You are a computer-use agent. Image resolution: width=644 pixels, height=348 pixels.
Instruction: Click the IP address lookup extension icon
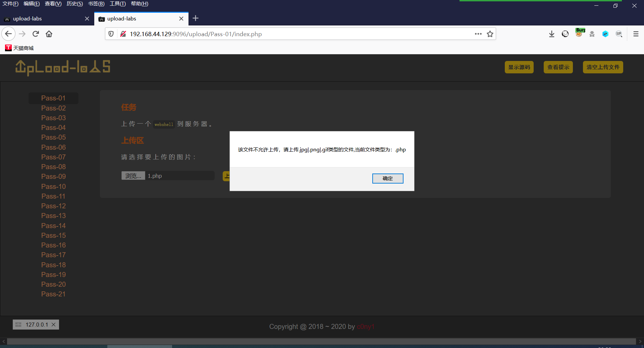click(x=619, y=34)
